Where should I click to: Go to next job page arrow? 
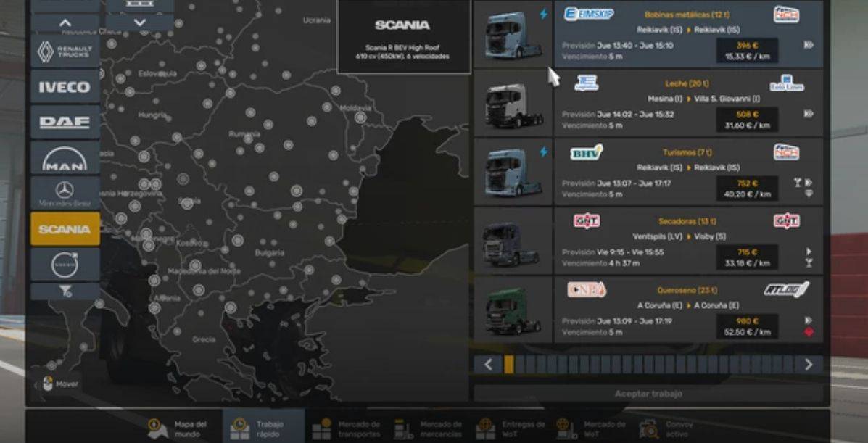tap(809, 365)
